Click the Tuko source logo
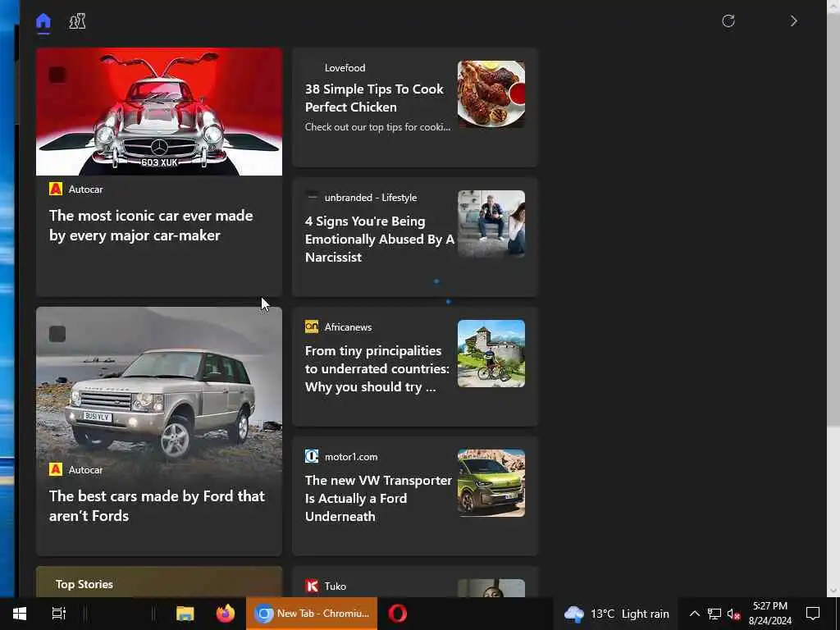The width and height of the screenshot is (840, 630). click(x=312, y=586)
